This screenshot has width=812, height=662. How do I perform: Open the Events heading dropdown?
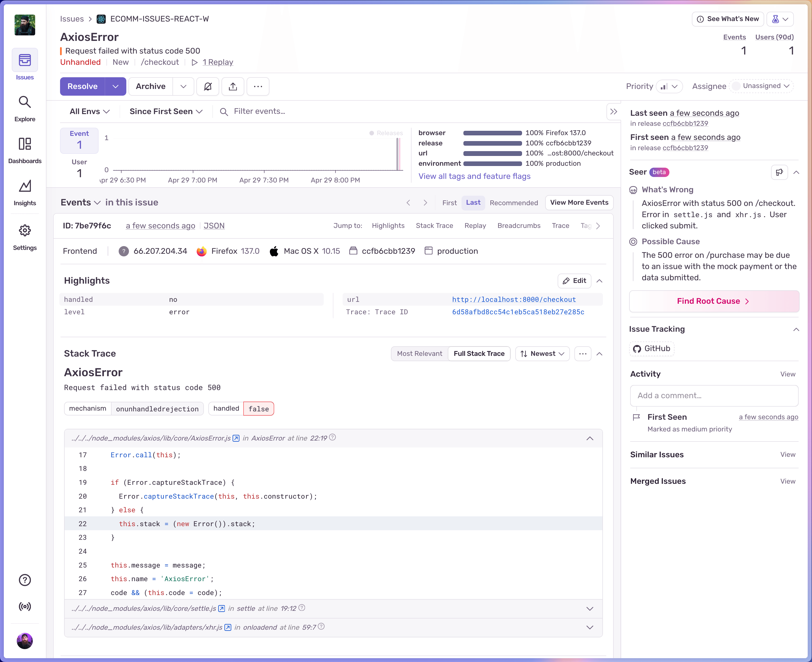point(80,203)
